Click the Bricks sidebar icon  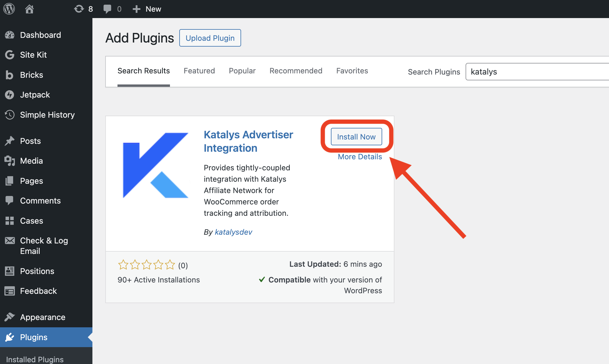pyautogui.click(x=10, y=75)
